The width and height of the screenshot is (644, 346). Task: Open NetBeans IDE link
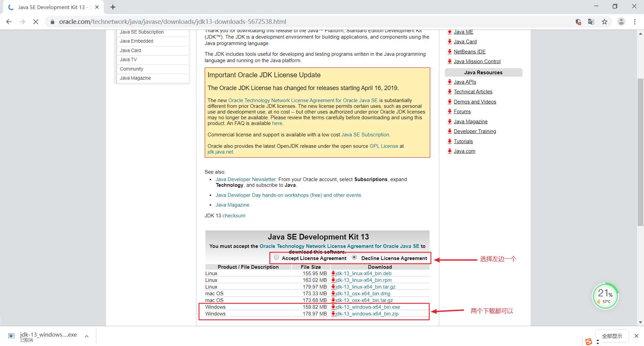coord(469,52)
